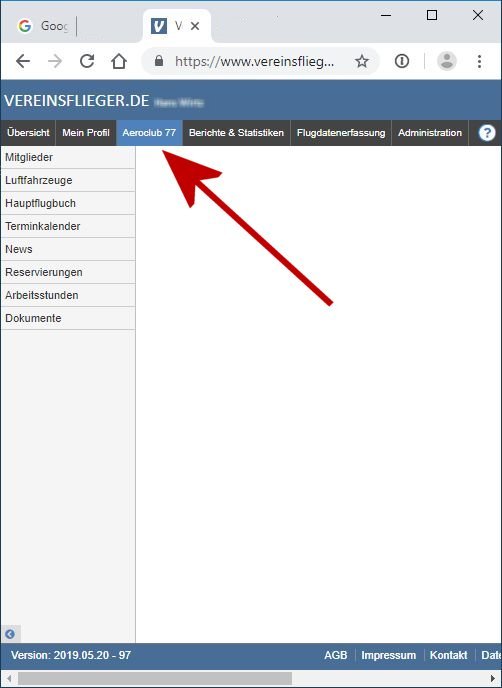This screenshot has width=502, height=688.
Task: Open the Chrome profile avatar
Action: (x=447, y=61)
